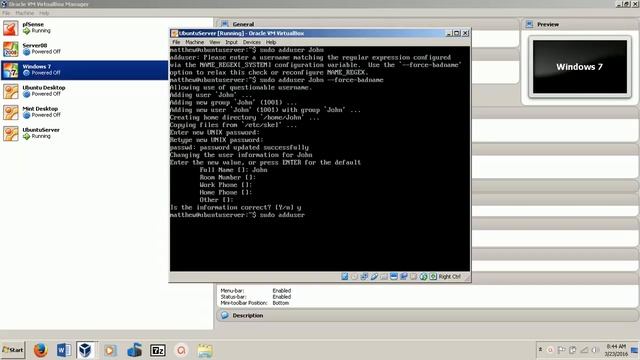Click the blue hat app on the taskbar
640x360 pixels.
134,350
